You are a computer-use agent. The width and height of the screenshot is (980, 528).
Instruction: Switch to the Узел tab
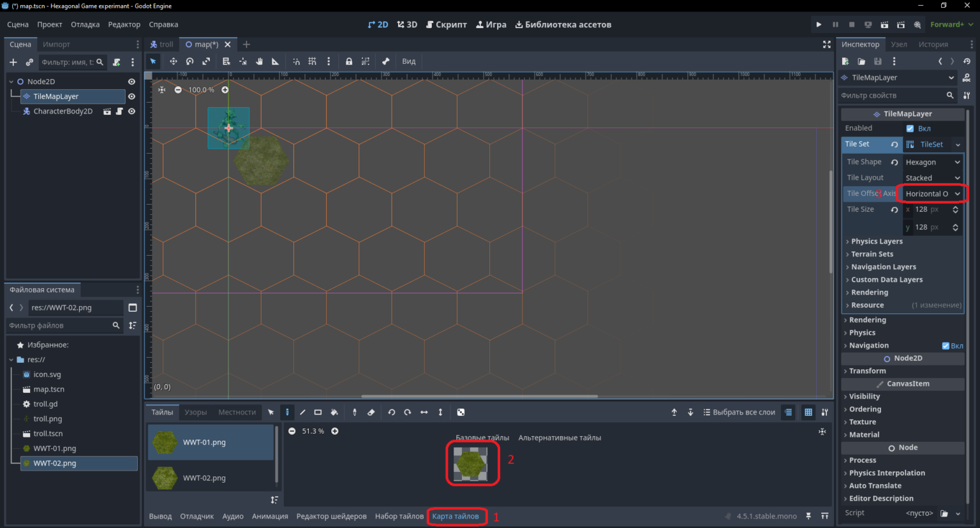(899, 44)
